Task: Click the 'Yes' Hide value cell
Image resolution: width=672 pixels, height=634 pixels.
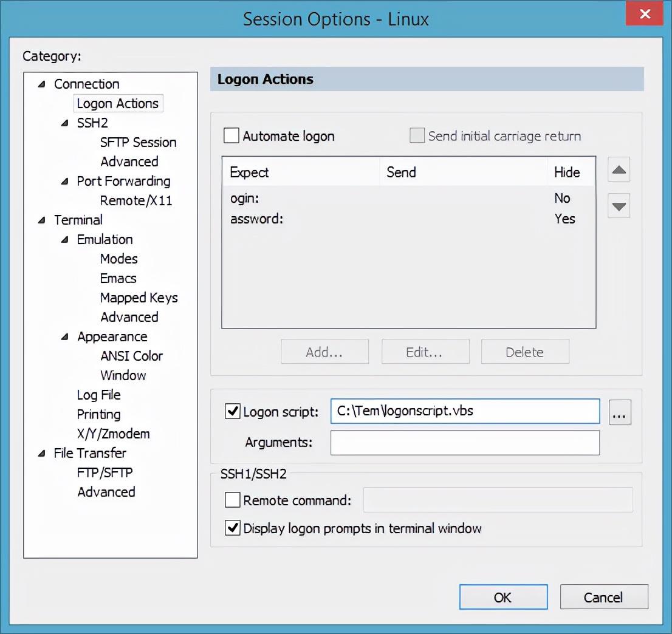Action: tap(565, 219)
